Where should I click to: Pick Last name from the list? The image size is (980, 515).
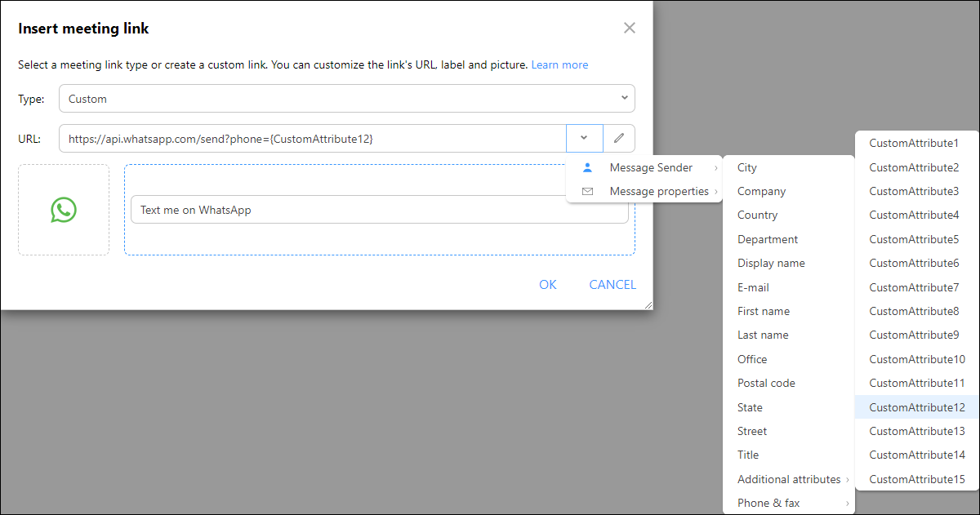[x=789, y=335]
